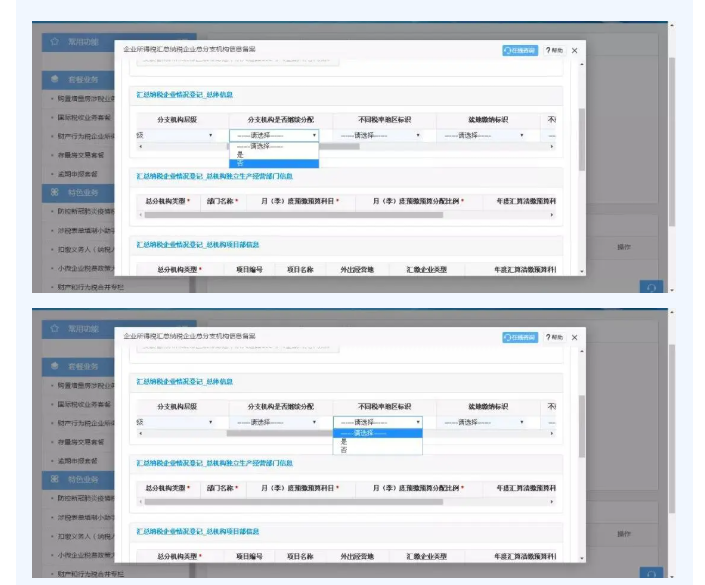Click scroll-left arrow of 总体信息 table, upper screenshot
Screen dimensions: 705x585
(x=141, y=147)
